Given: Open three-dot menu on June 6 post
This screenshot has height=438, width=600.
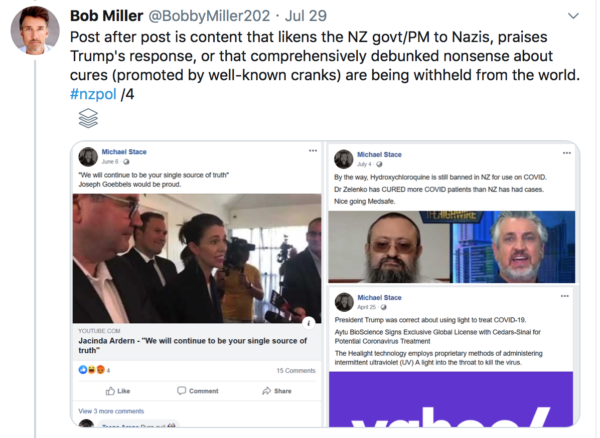Looking at the screenshot, I should [x=313, y=151].
